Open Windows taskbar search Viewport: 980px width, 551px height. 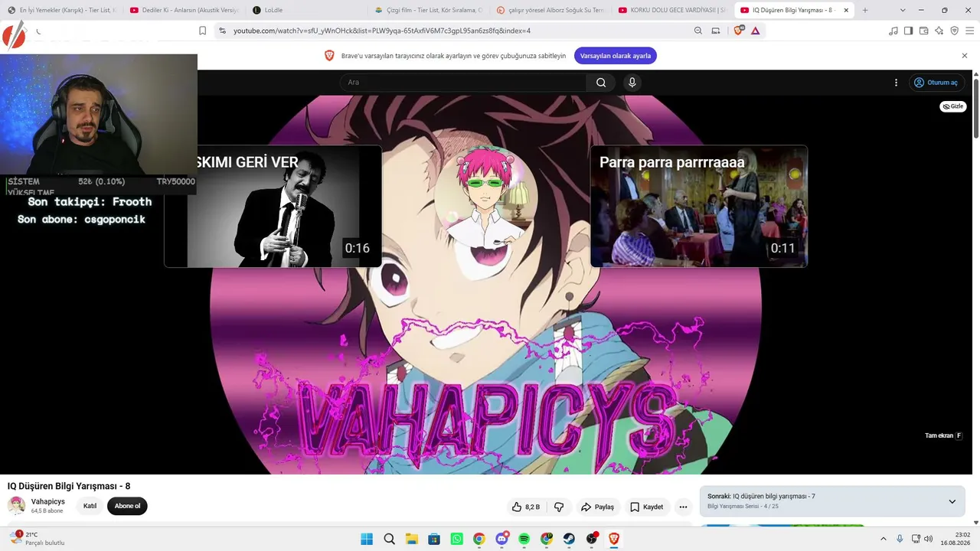pyautogui.click(x=389, y=539)
